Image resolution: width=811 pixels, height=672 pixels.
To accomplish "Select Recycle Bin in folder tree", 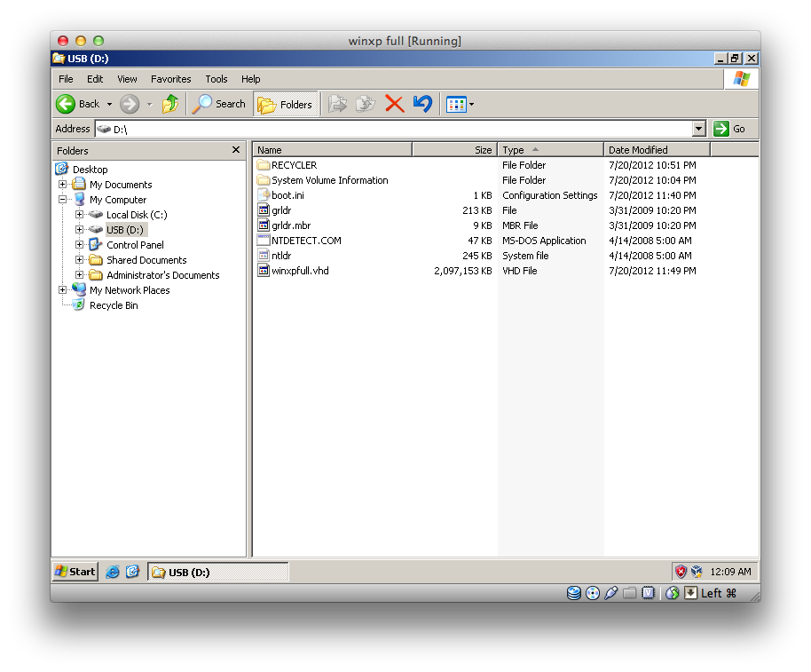I will pos(114,305).
